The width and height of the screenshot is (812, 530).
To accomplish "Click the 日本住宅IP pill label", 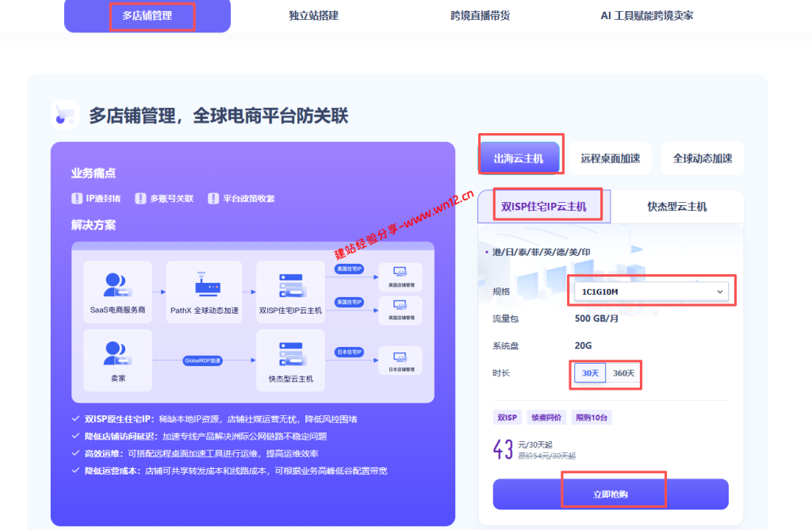I will (350, 352).
